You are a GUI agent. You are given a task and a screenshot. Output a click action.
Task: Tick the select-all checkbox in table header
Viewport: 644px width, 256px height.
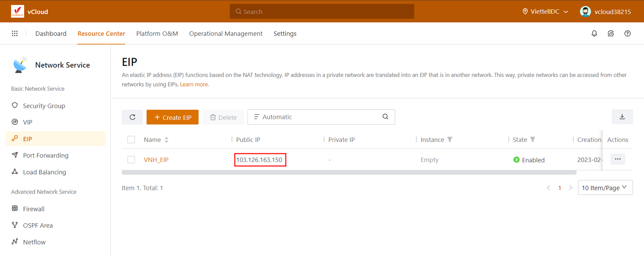tap(131, 140)
